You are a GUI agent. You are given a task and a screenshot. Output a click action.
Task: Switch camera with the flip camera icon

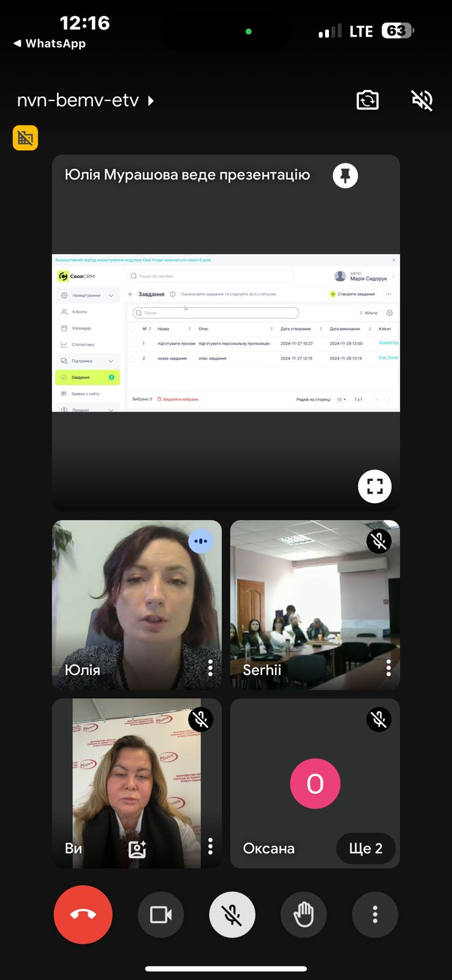click(x=367, y=100)
